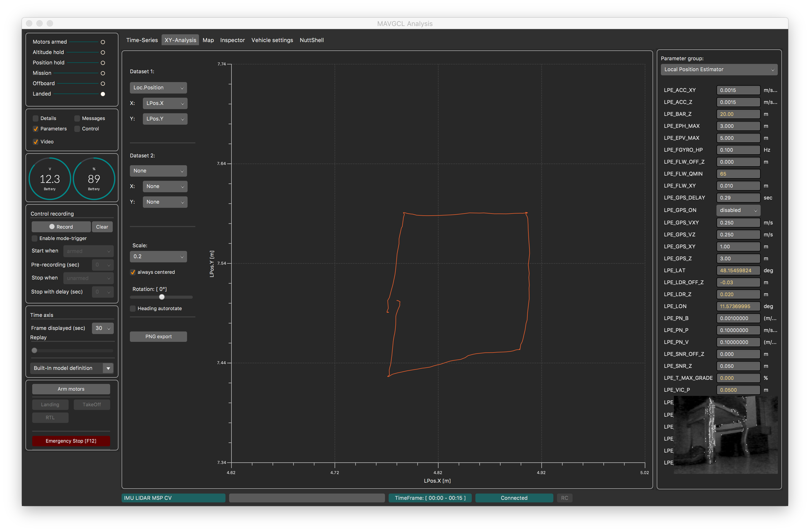810x532 pixels.
Task: Click the Motors armed status indicator circle
Action: click(x=103, y=42)
